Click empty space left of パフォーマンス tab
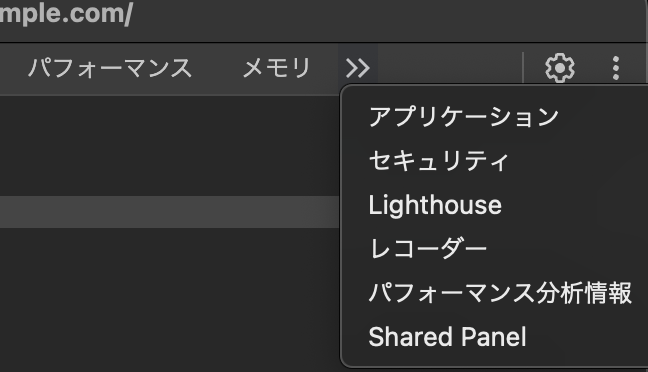This screenshot has width=648, height=372. [x=12, y=68]
